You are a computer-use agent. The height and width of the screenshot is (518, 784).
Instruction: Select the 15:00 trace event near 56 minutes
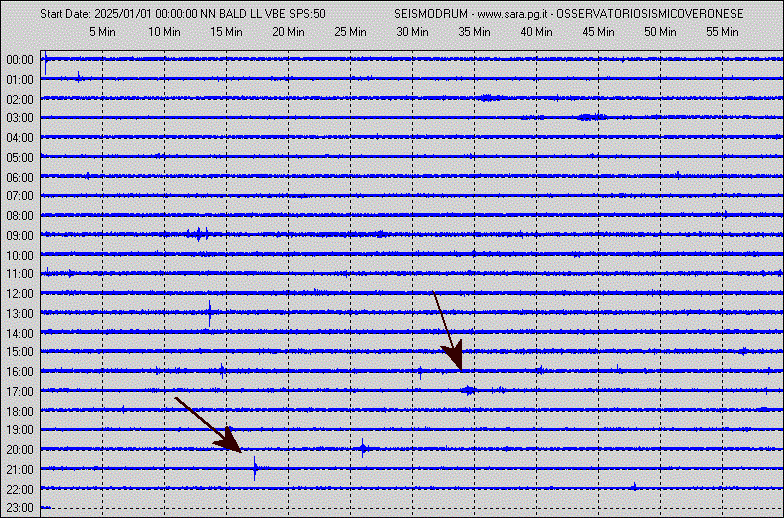click(743, 351)
